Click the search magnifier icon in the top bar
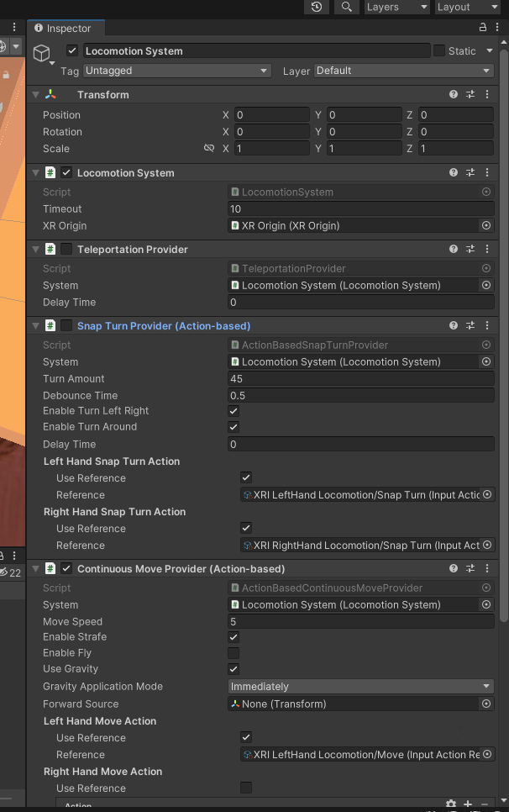 point(345,7)
